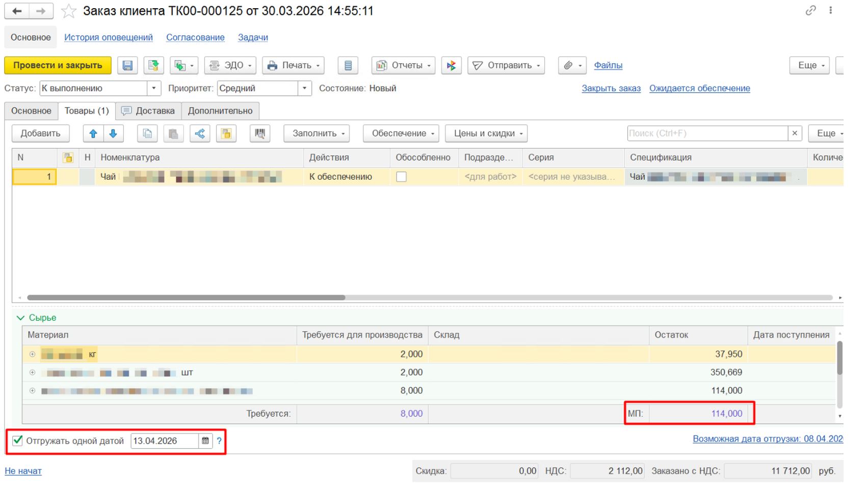Open the document list icon before Отчеты

point(348,65)
